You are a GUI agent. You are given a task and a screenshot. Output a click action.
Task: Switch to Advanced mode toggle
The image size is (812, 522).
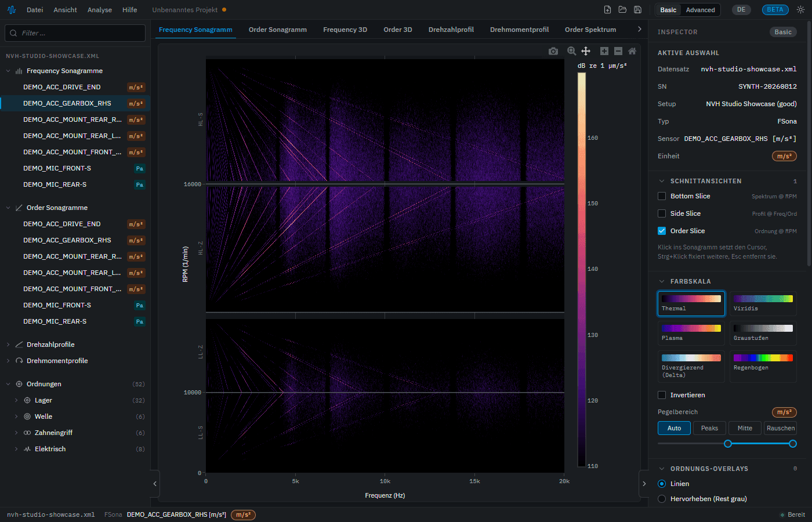click(x=700, y=10)
